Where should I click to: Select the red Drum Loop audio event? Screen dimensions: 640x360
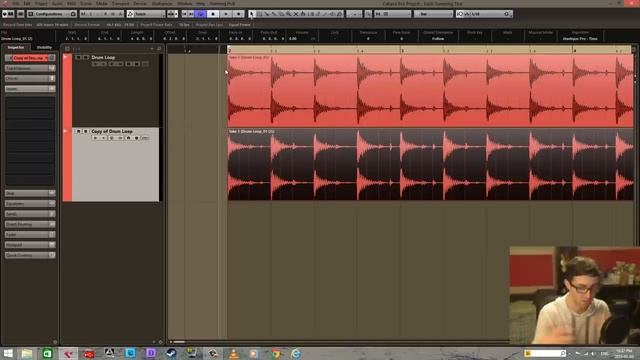tap(430, 91)
